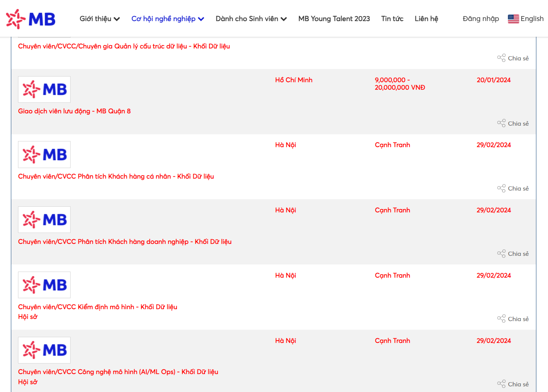Share the Giao dịch viên lưu động job

(513, 123)
